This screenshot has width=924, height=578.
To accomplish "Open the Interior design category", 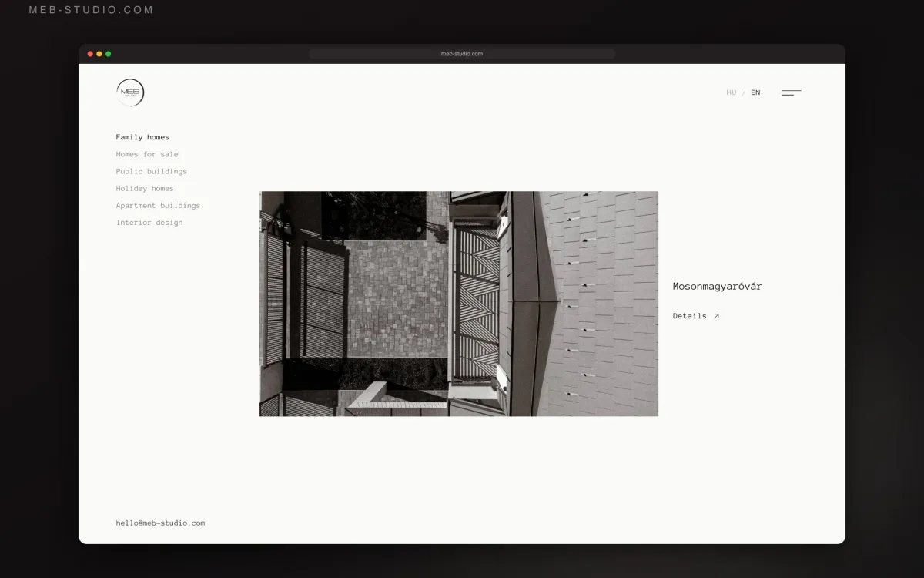I will tap(149, 222).
